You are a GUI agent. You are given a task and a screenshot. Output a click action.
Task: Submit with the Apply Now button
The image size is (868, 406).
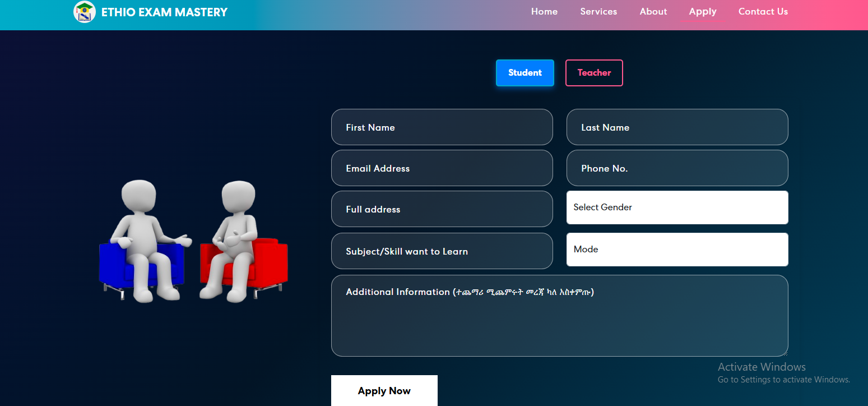tap(384, 391)
